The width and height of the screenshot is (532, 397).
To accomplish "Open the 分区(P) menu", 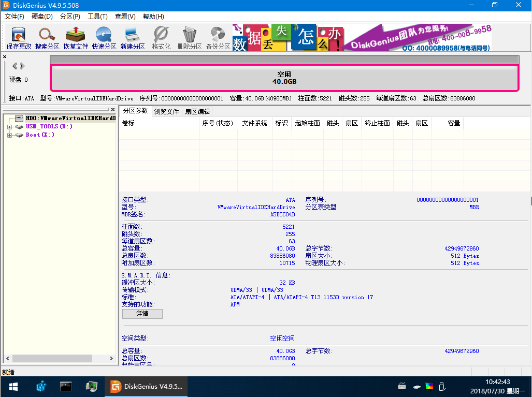I will [70, 17].
